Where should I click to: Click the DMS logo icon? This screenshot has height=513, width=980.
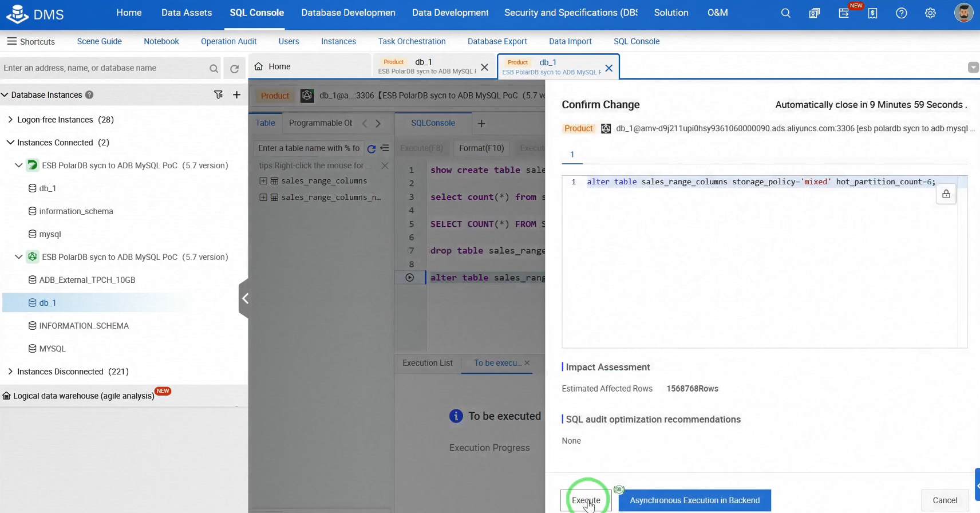click(x=17, y=14)
